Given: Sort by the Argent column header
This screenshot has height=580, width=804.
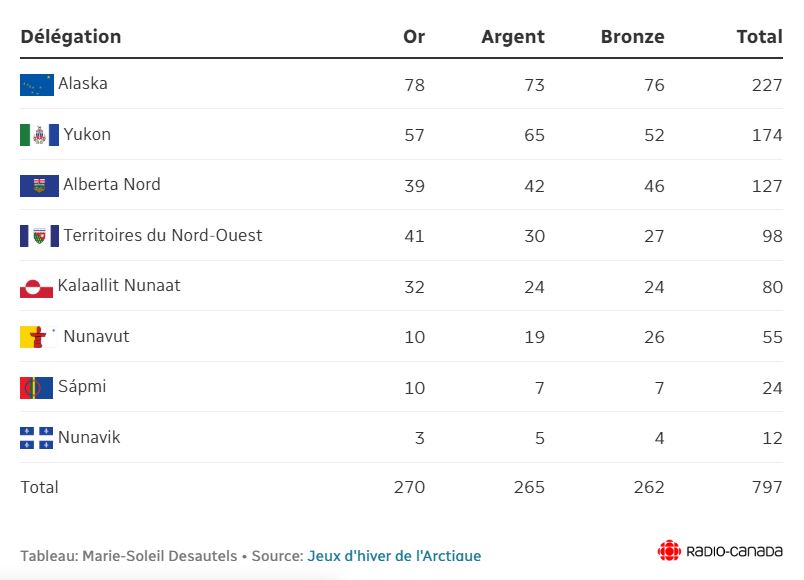Looking at the screenshot, I should click(x=513, y=37).
